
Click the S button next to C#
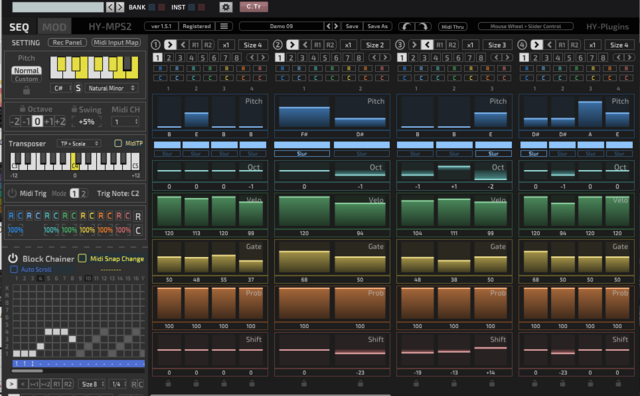78,88
